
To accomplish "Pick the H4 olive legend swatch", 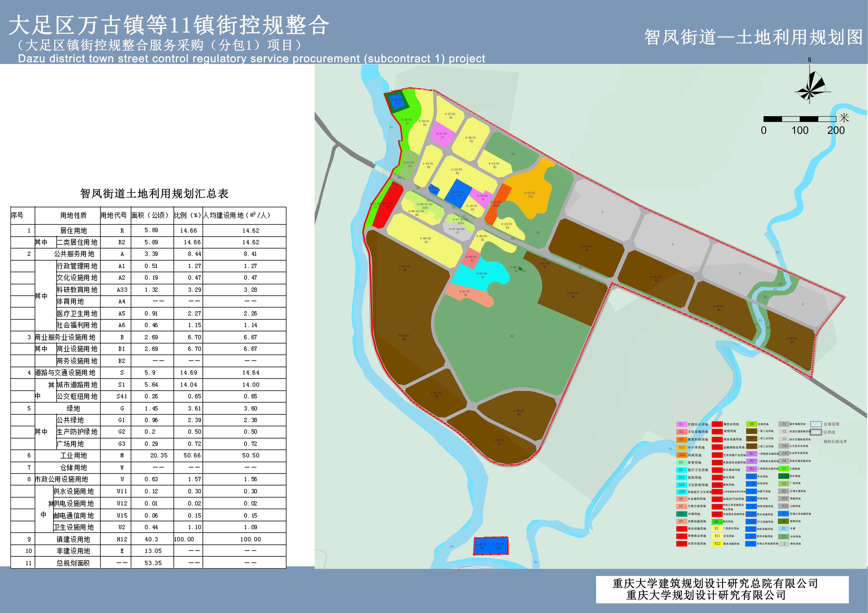I will coord(783,521).
